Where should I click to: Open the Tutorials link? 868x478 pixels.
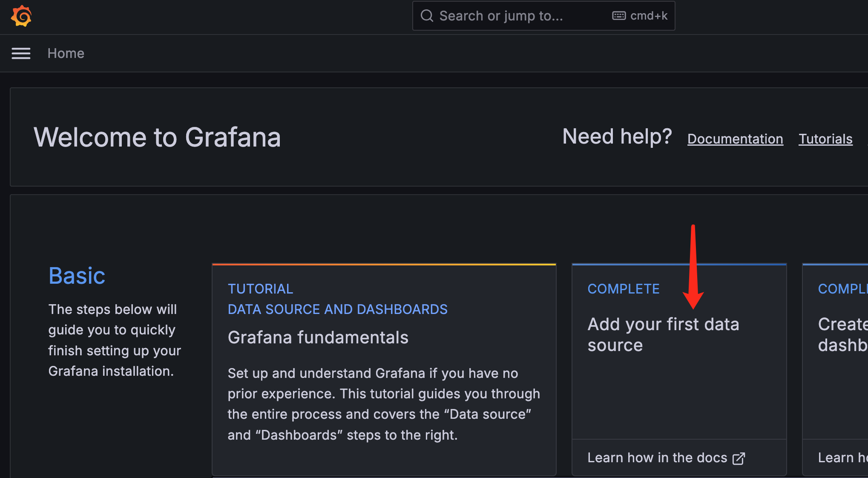[x=825, y=139]
